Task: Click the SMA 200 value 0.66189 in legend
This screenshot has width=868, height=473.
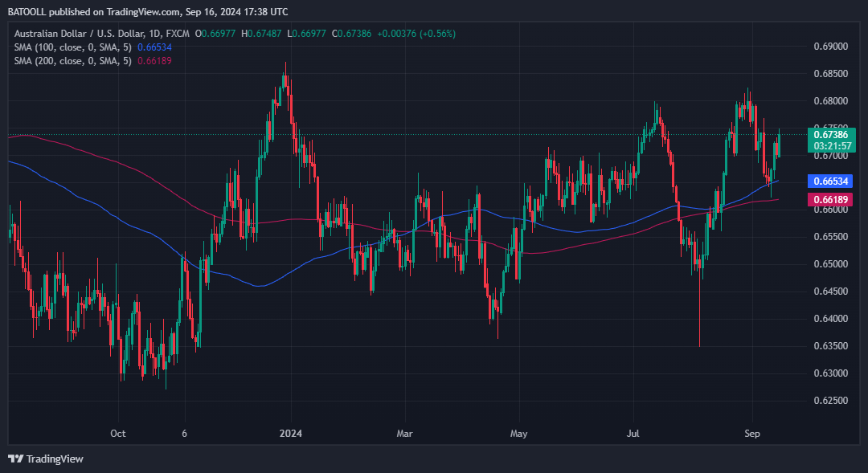Action: click(x=154, y=61)
